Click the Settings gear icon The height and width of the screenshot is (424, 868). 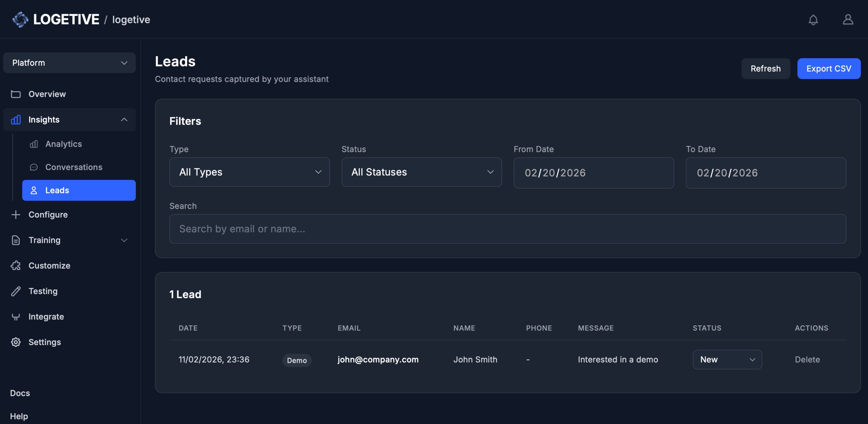point(16,342)
